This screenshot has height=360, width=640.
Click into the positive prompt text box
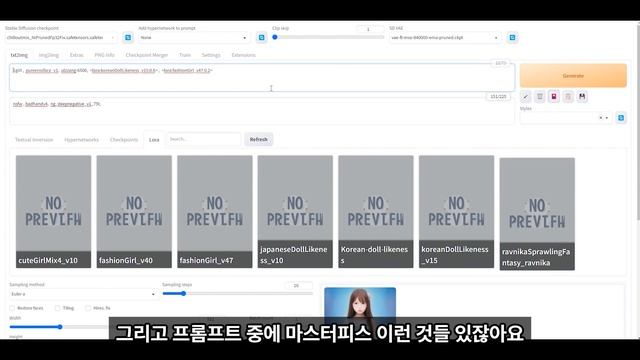point(262,78)
